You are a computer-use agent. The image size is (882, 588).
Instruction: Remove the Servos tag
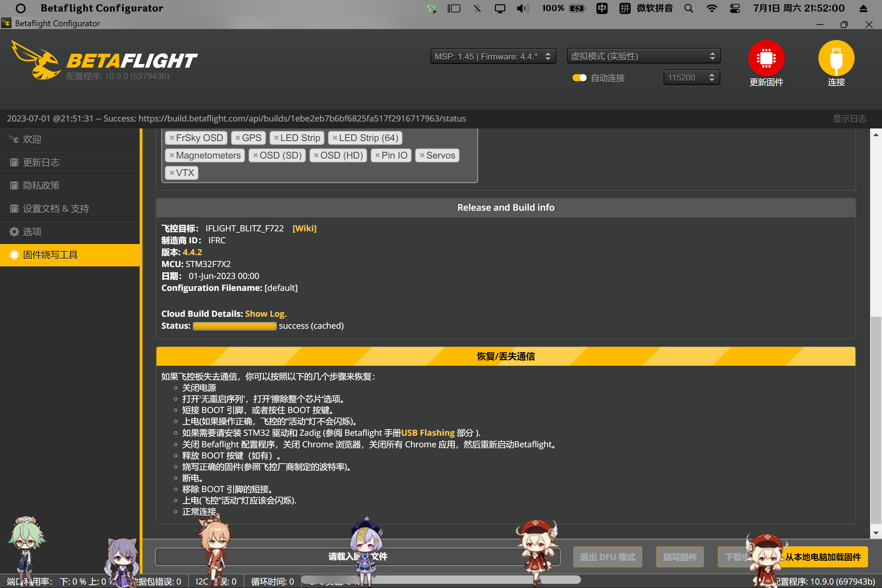[x=422, y=155]
